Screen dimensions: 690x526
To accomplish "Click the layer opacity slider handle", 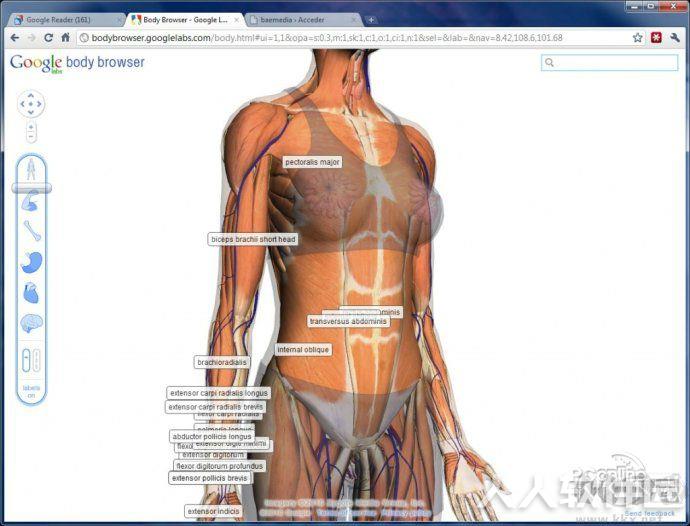I will (x=31, y=188).
